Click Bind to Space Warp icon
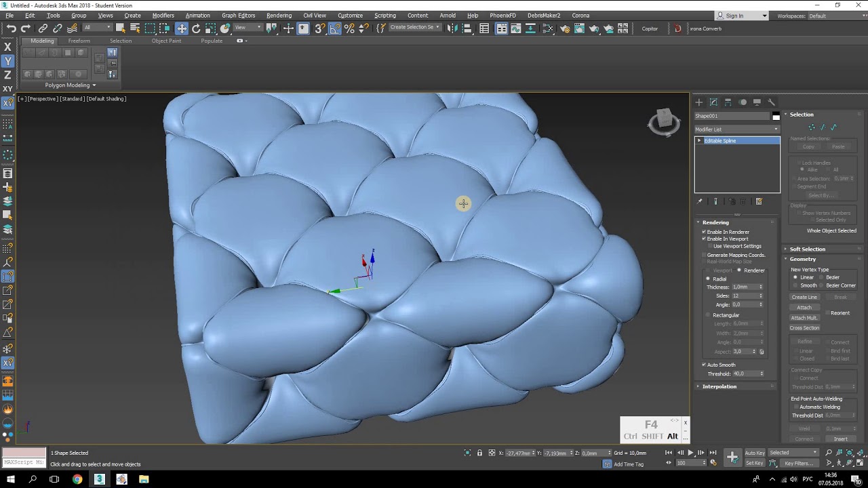868x488 pixels. [72, 28]
